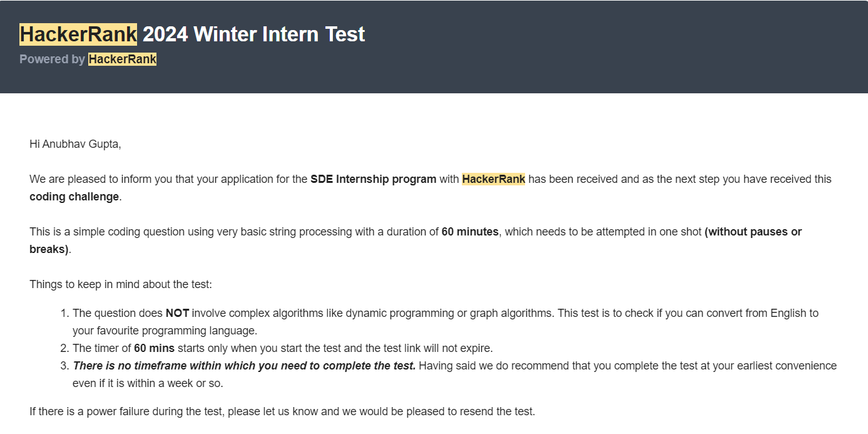868x434 pixels.
Task: Click highlighted HackerRank in the first paragraph
Action: tap(493, 179)
